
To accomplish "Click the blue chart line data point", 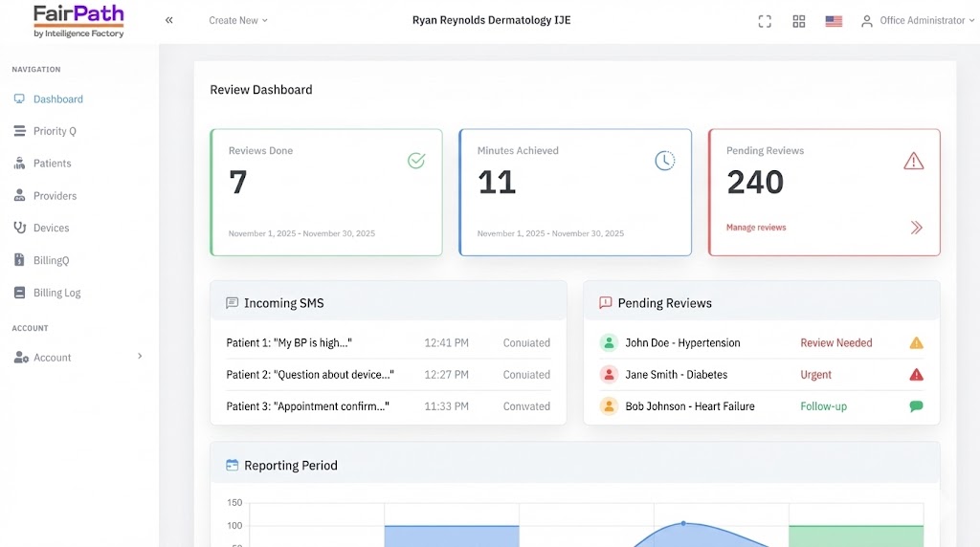I will click(x=683, y=523).
